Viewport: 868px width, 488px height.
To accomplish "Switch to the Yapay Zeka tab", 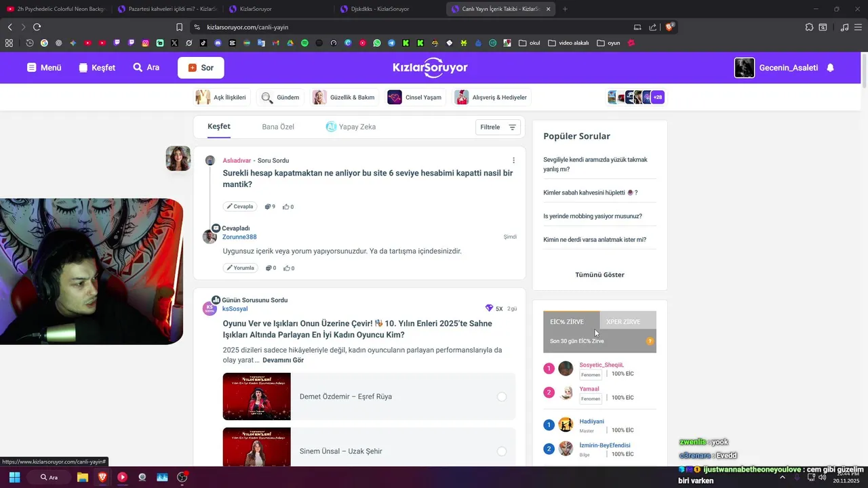I will click(351, 127).
